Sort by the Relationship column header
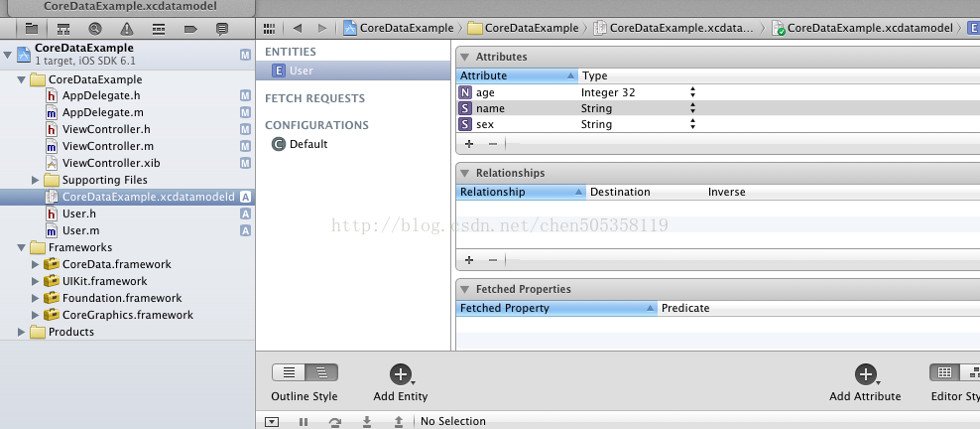This screenshot has width=980, height=429. (521, 192)
